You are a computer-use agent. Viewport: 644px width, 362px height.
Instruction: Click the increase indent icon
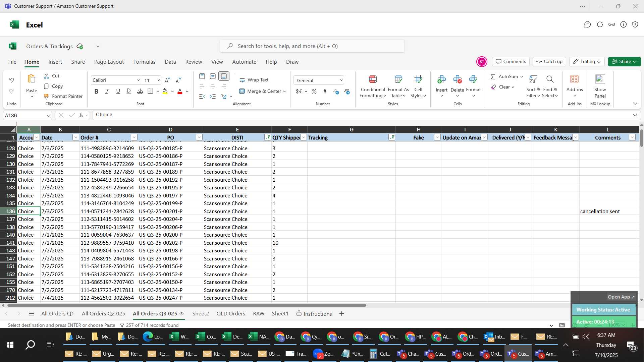click(213, 97)
